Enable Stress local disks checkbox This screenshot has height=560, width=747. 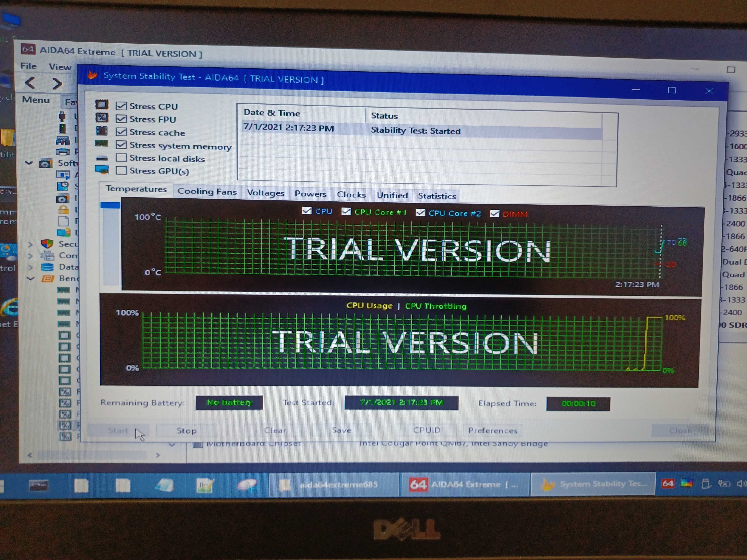[121, 158]
